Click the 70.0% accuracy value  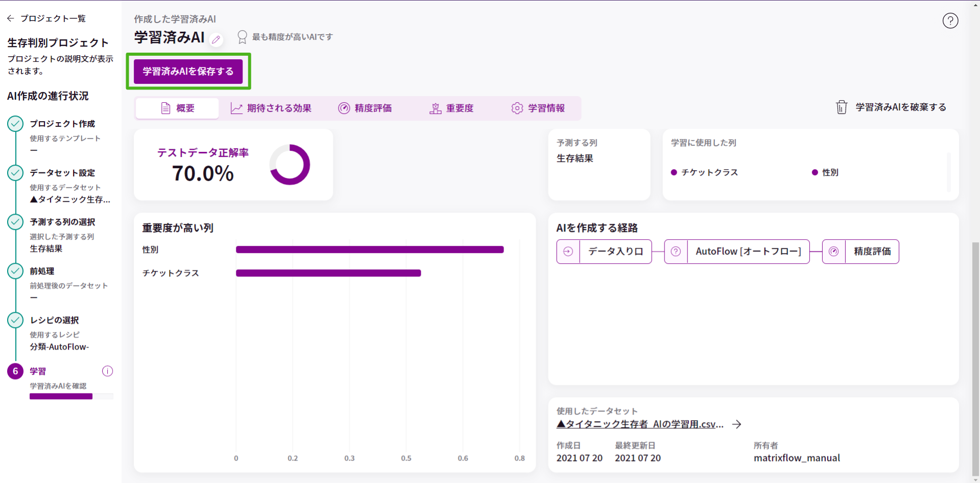[203, 174]
